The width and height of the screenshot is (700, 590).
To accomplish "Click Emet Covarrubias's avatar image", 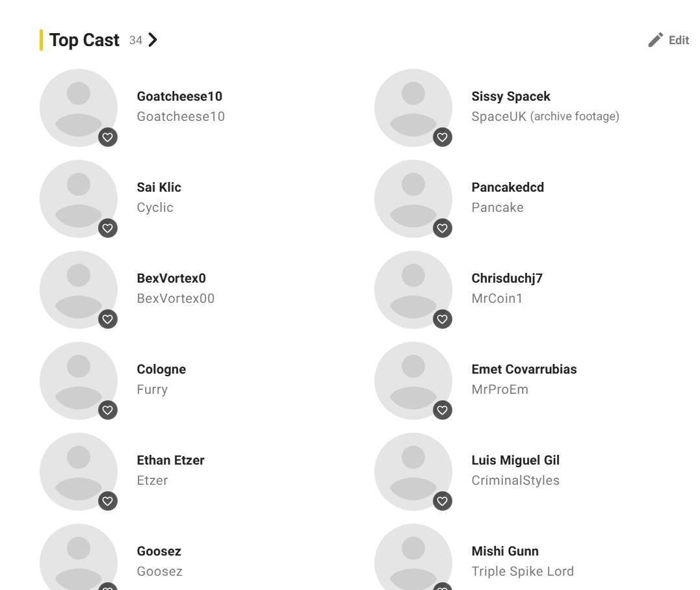I will (413, 381).
